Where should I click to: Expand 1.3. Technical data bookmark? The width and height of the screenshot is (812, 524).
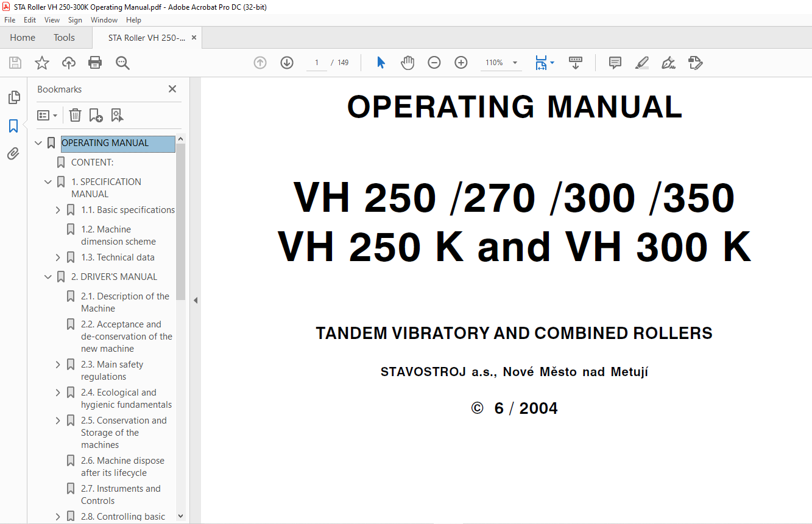(58, 257)
